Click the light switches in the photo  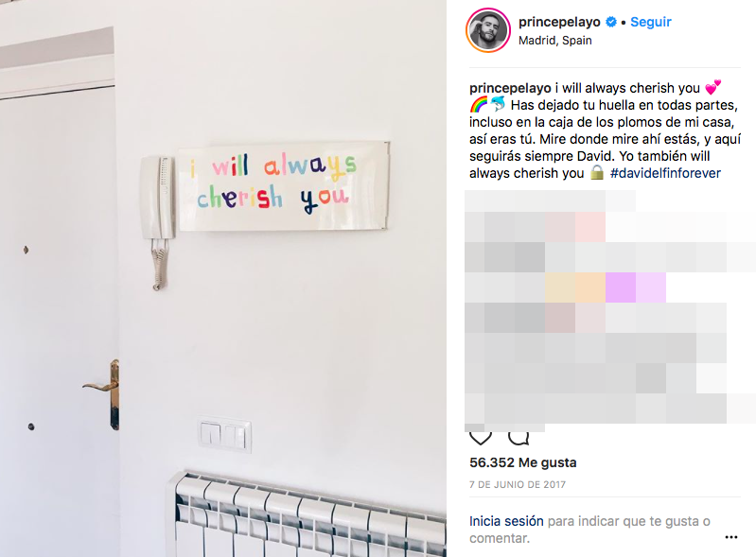[x=224, y=435]
